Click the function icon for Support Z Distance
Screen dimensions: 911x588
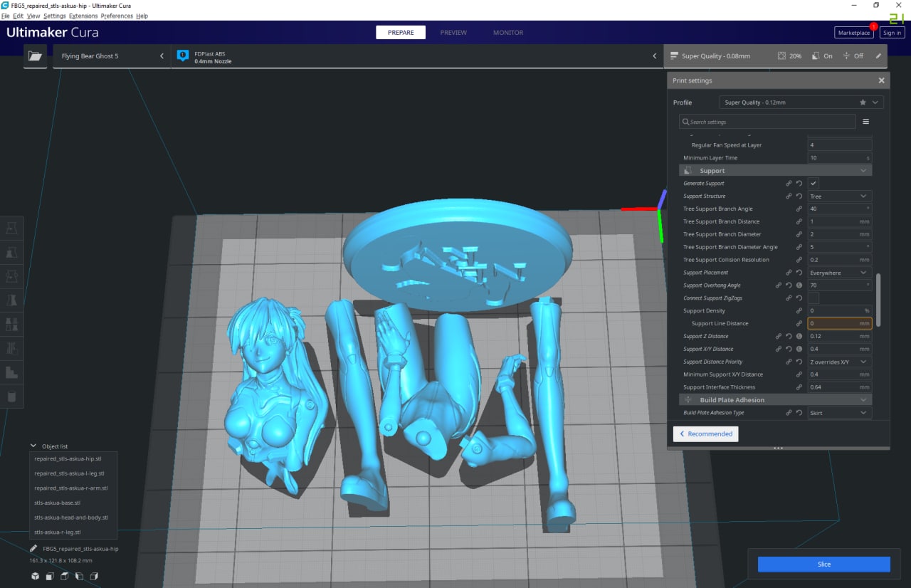pos(799,336)
